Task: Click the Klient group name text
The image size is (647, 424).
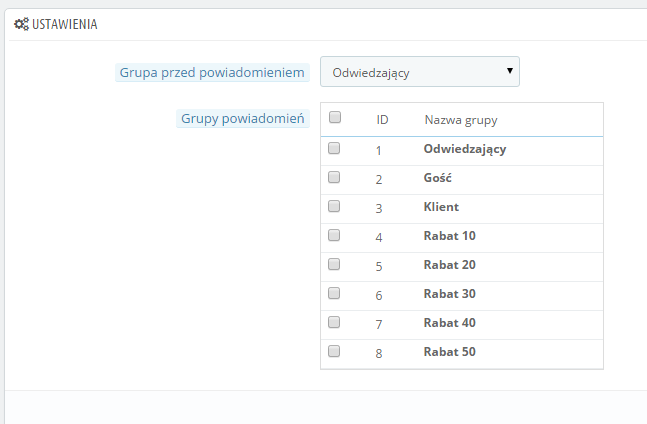Action: click(x=440, y=207)
